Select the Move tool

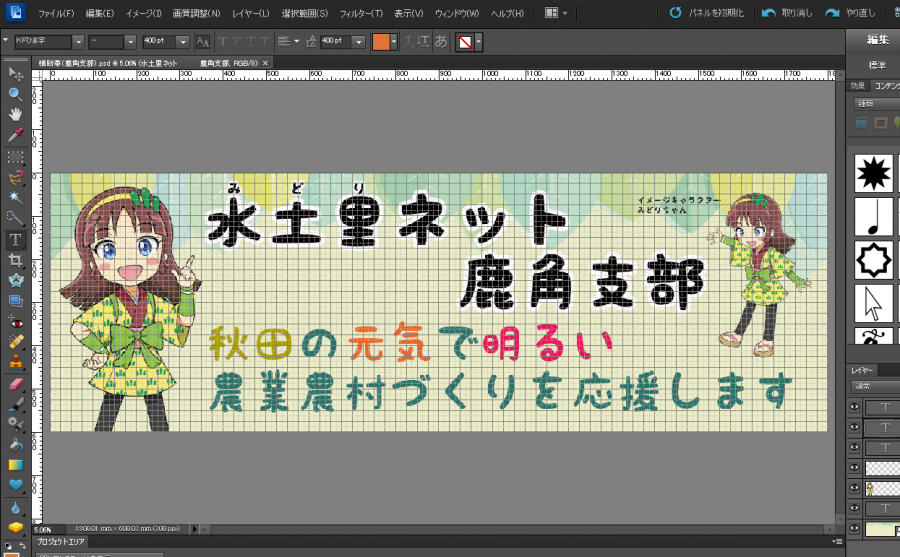16,73
